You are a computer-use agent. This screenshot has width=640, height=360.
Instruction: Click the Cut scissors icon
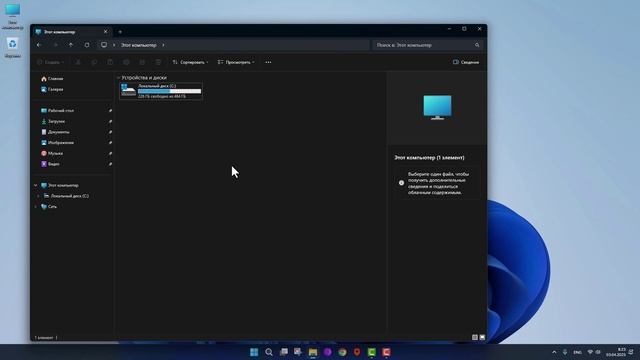point(78,62)
